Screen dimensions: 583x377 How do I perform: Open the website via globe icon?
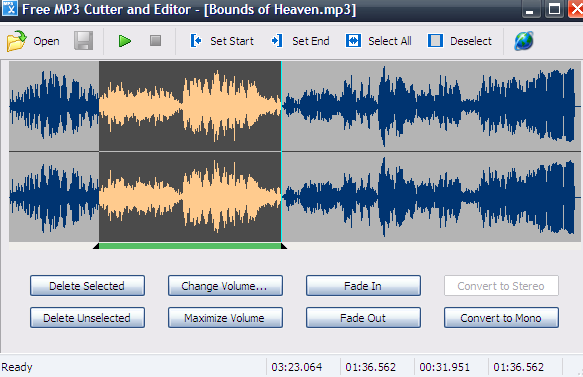click(524, 41)
